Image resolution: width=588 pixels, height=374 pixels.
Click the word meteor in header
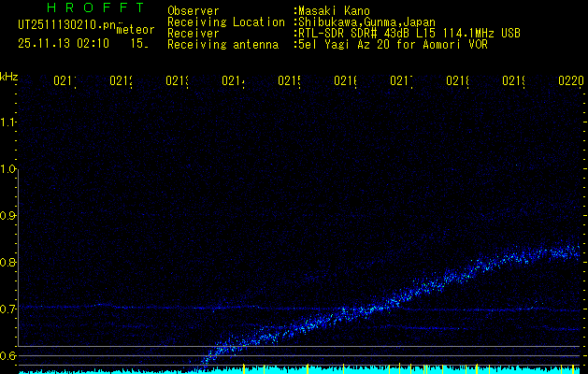[136, 30]
